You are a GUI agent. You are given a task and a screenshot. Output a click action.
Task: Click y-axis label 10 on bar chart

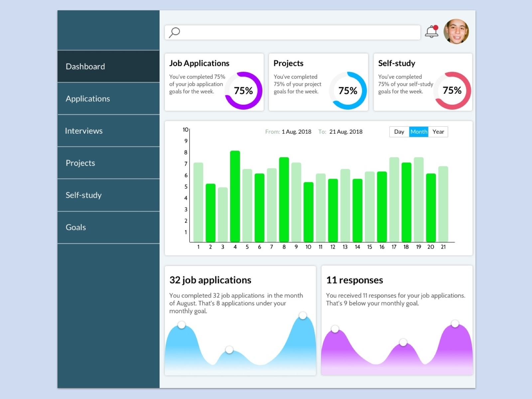pos(186,130)
